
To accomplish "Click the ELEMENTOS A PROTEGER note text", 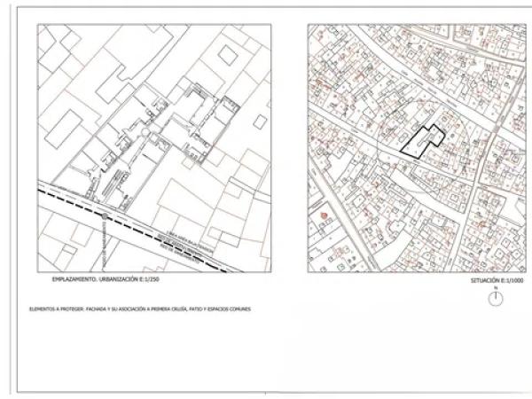I will (x=140, y=309).
